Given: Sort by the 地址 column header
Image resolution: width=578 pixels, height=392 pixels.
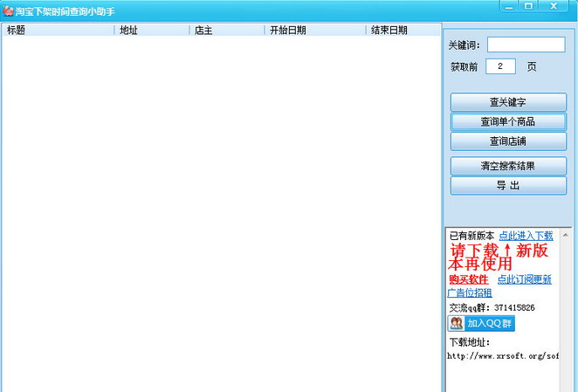Looking at the screenshot, I should 152,30.
